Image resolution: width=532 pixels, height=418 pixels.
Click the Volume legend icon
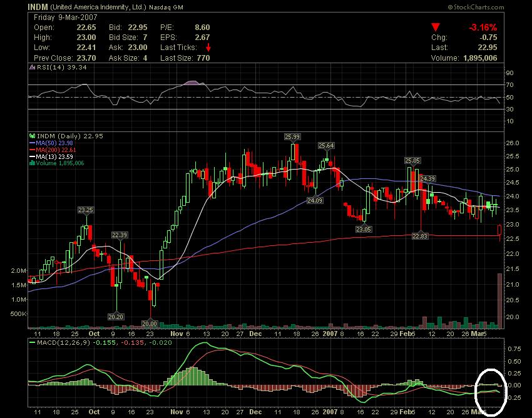[32, 163]
